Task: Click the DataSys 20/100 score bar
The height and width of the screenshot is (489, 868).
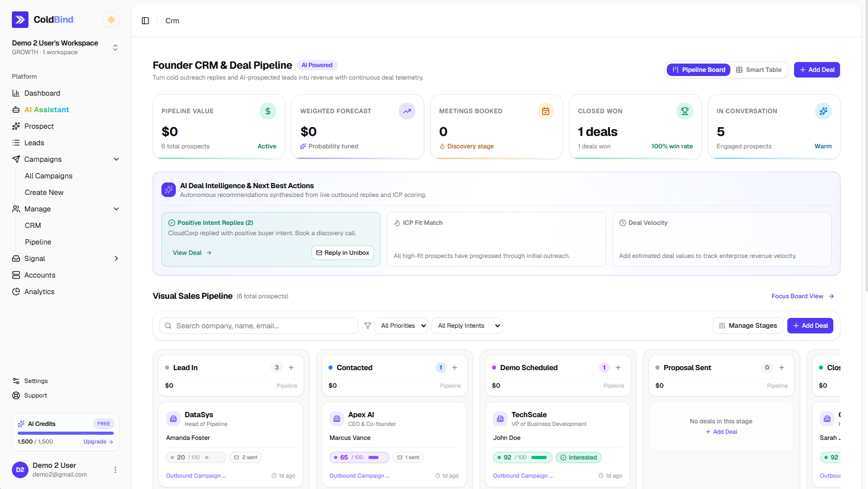Action: 196,457
